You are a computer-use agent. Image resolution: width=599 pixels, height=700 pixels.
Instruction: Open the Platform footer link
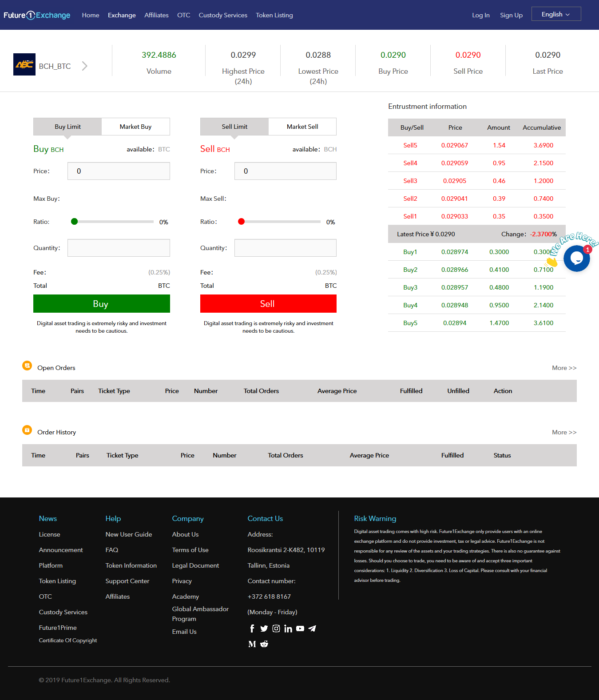51,565
